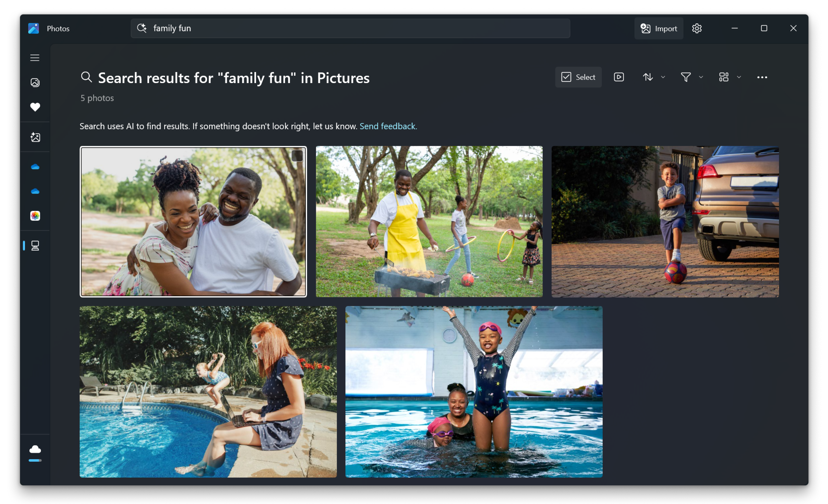
Task: Click the Send feedback link
Action: click(x=388, y=126)
